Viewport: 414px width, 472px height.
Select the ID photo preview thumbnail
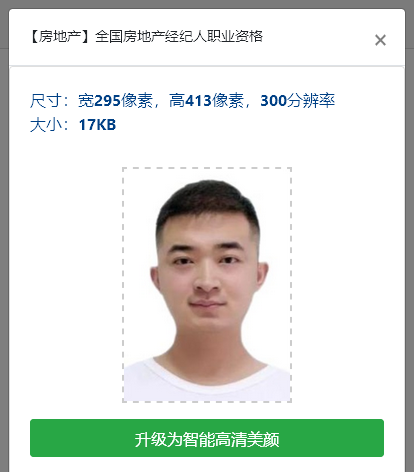click(x=207, y=285)
